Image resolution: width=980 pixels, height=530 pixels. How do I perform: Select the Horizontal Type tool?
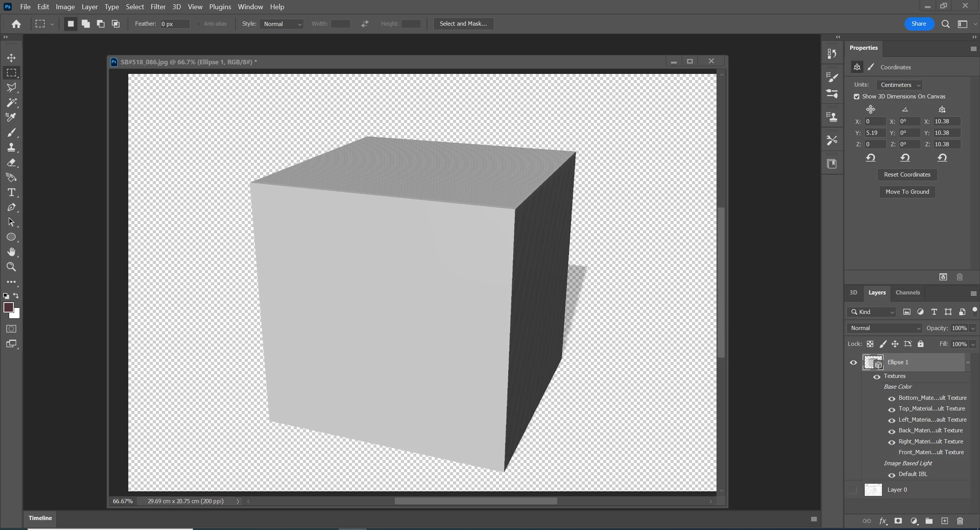click(11, 192)
